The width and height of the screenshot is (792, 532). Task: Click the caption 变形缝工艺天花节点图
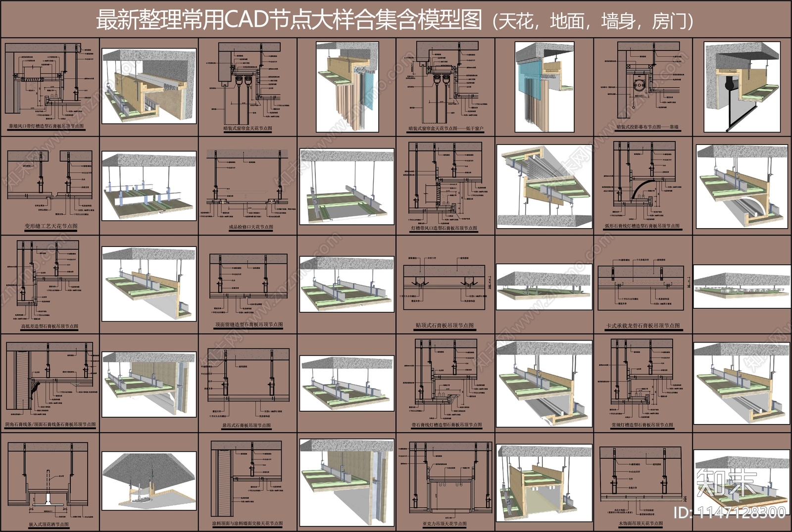pyautogui.click(x=51, y=226)
